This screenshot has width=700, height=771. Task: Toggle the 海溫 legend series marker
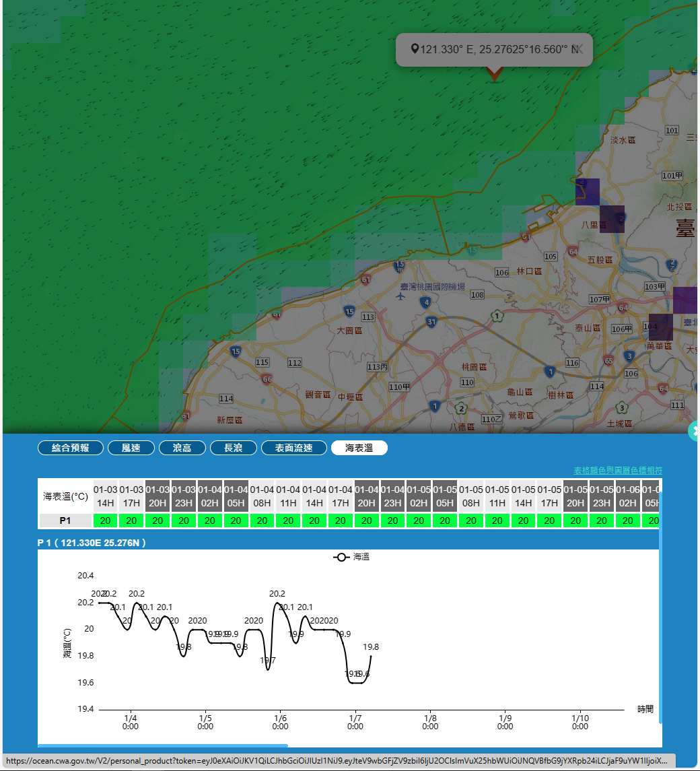(341, 557)
